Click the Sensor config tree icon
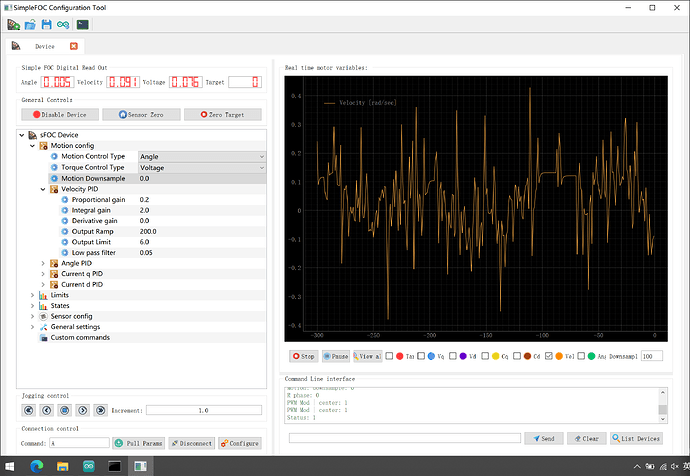The height and width of the screenshot is (476, 690). (x=43, y=316)
